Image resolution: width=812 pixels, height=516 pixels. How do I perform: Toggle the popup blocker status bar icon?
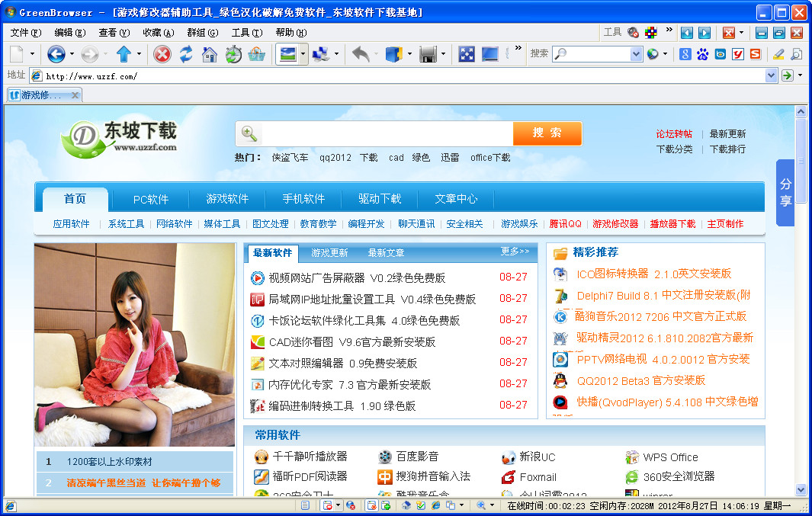pyautogui.click(x=327, y=505)
